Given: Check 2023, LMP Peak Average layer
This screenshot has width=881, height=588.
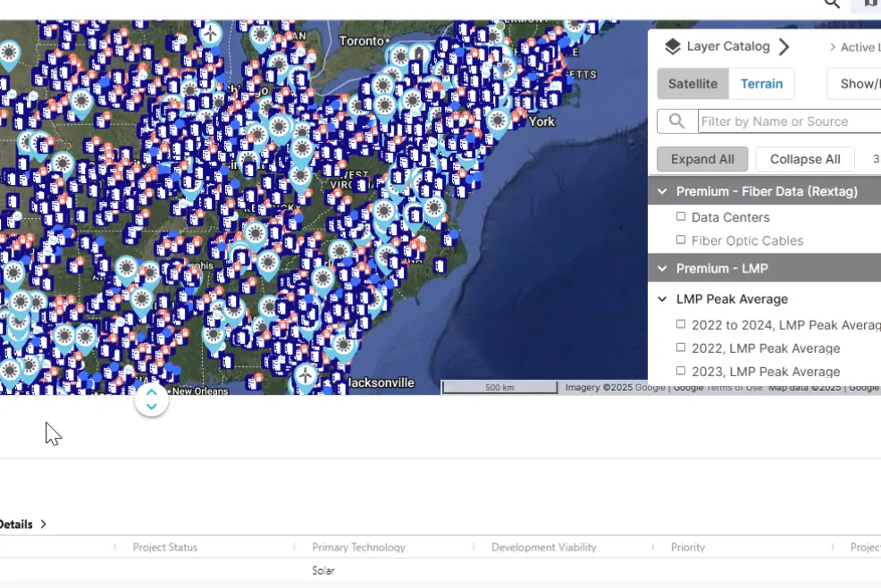Looking at the screenshot, I should pos(681,371).
